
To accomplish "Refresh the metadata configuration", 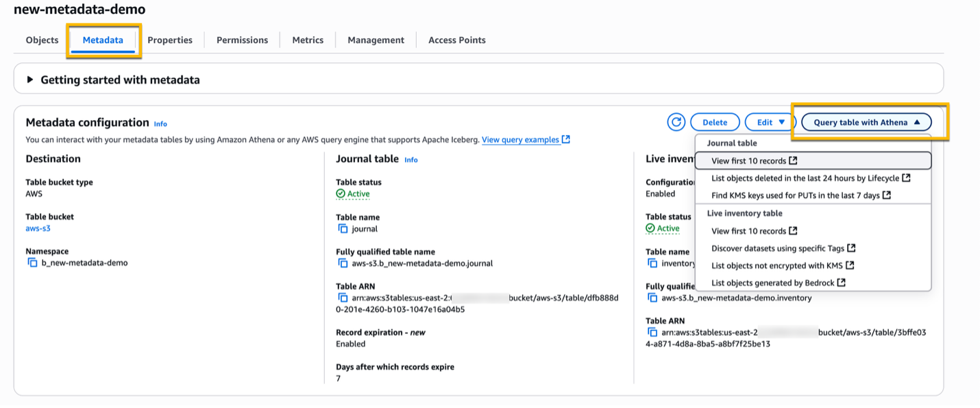I will pos(676,121).
